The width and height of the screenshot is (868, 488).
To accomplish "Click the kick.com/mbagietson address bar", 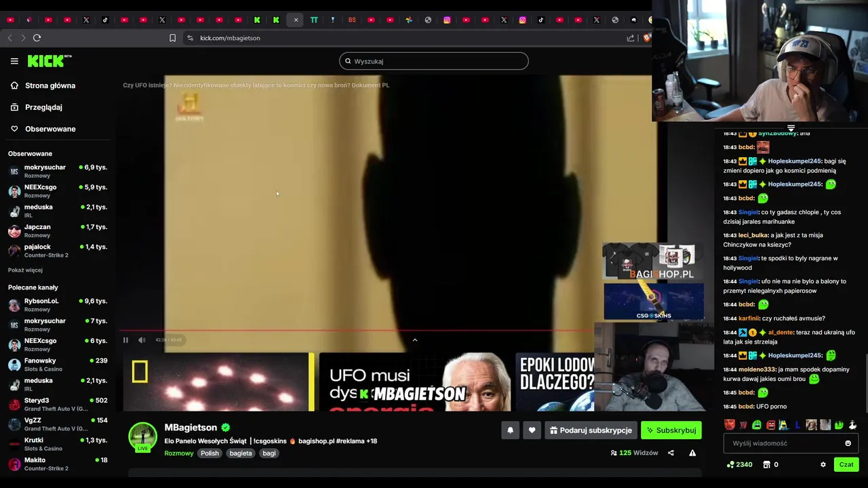I will pos(230,38).
